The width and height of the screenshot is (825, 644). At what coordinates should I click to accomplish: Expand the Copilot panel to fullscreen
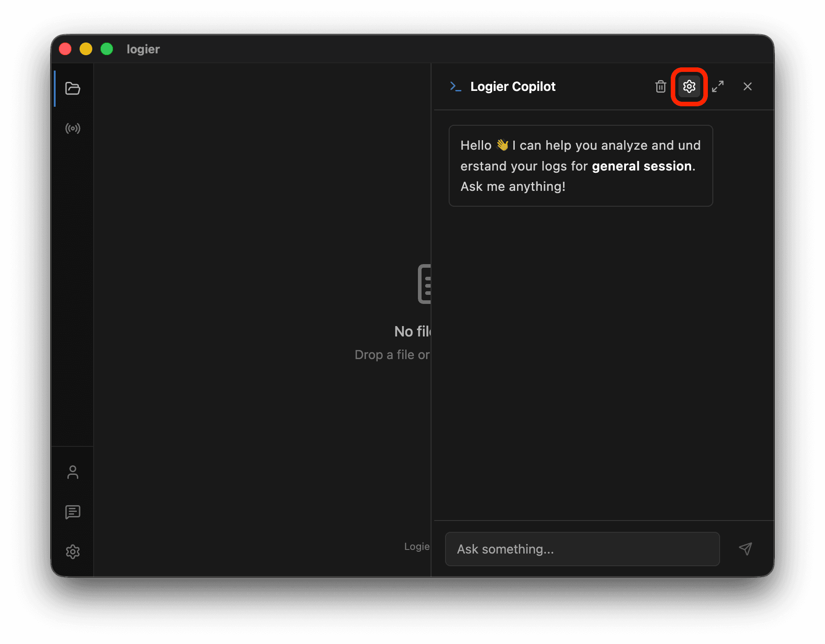pyautogui.click(x=718, y=86)
